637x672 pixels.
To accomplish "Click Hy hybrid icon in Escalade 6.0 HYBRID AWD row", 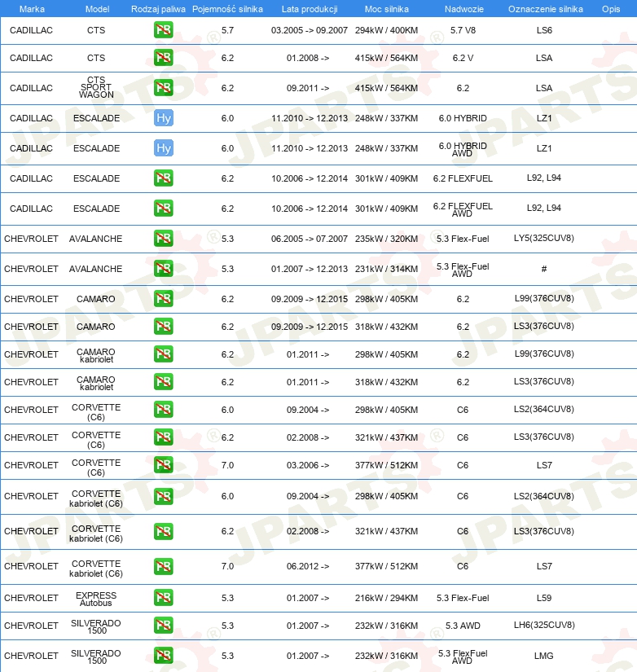I will pyautogui.click(x=163, y=148).
